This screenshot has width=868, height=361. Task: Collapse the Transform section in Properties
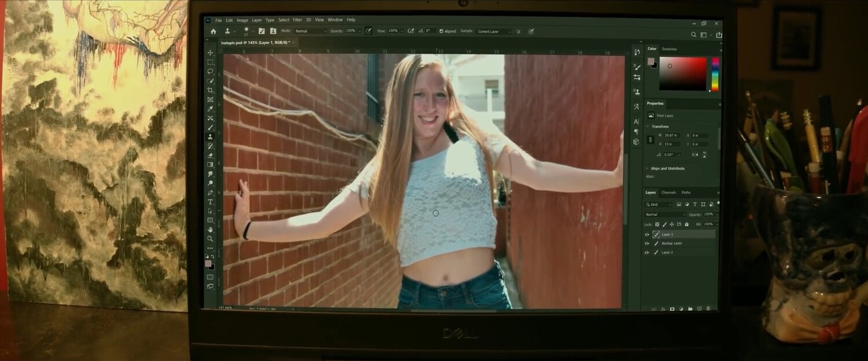point(646,126)
